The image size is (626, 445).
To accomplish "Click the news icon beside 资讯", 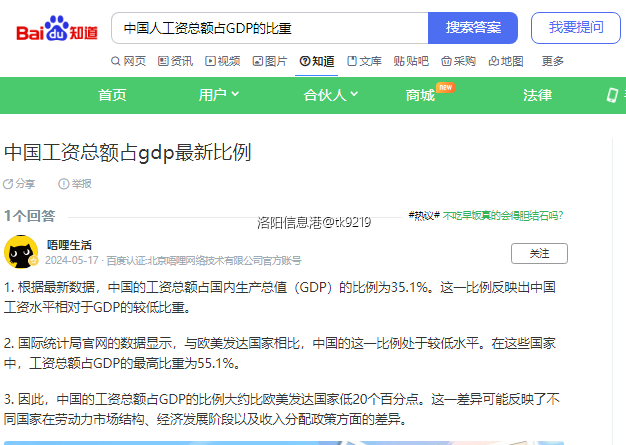I will 163,61.
